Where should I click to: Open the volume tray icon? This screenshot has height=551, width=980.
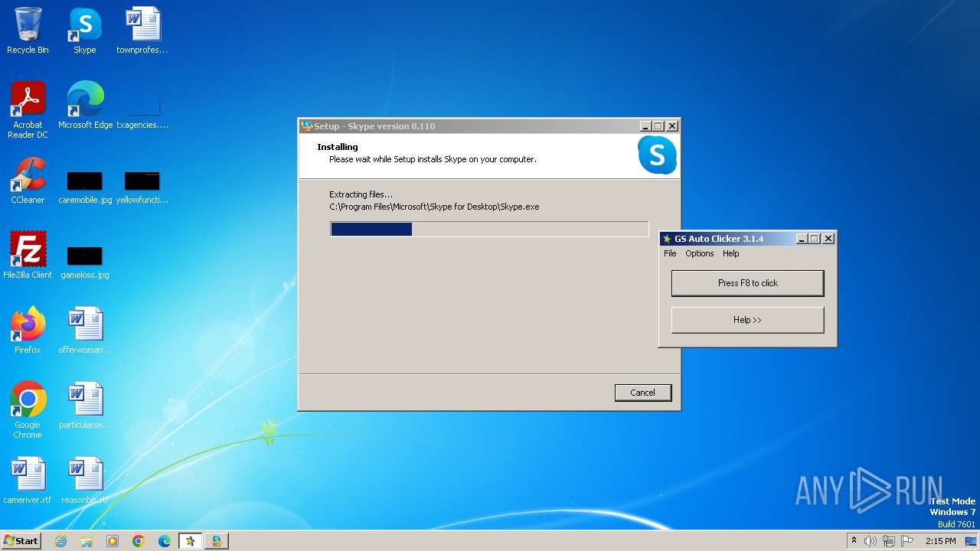[x=871, y=541]
